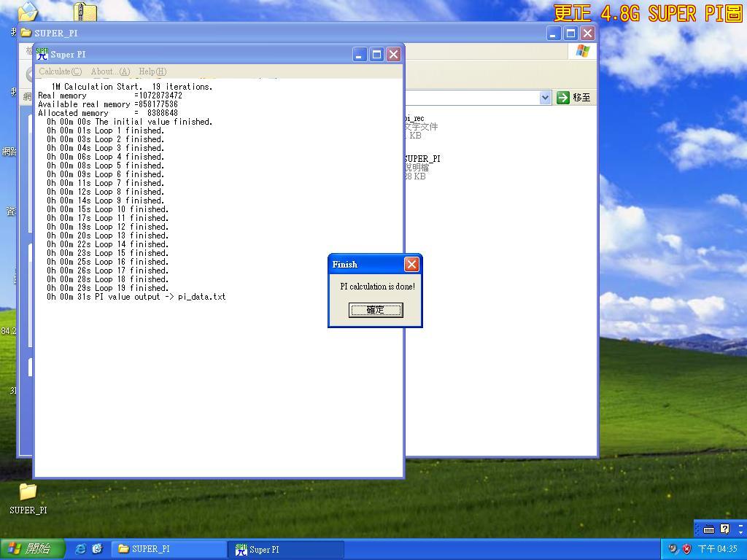The width and height of the screenshot is (747, 560).
Task: Click the language bar help icon
Action: pyautogui.click(x=724, y=529)
